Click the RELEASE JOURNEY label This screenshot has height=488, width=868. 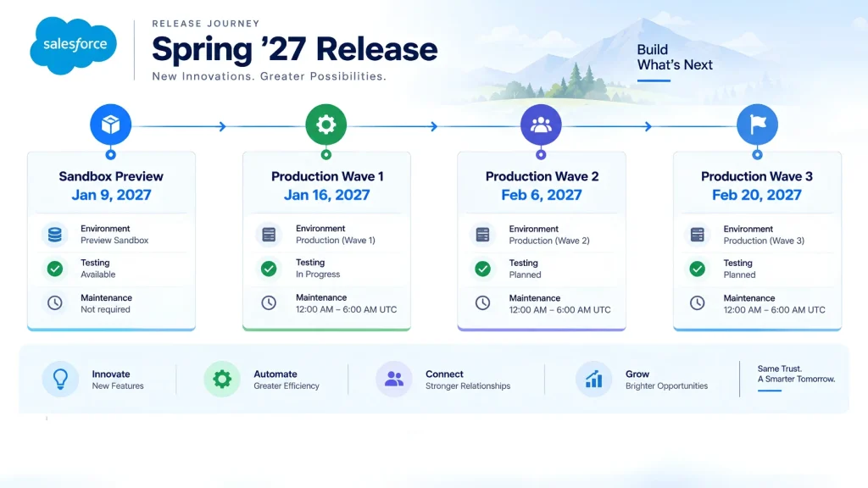tap(206, 23)
